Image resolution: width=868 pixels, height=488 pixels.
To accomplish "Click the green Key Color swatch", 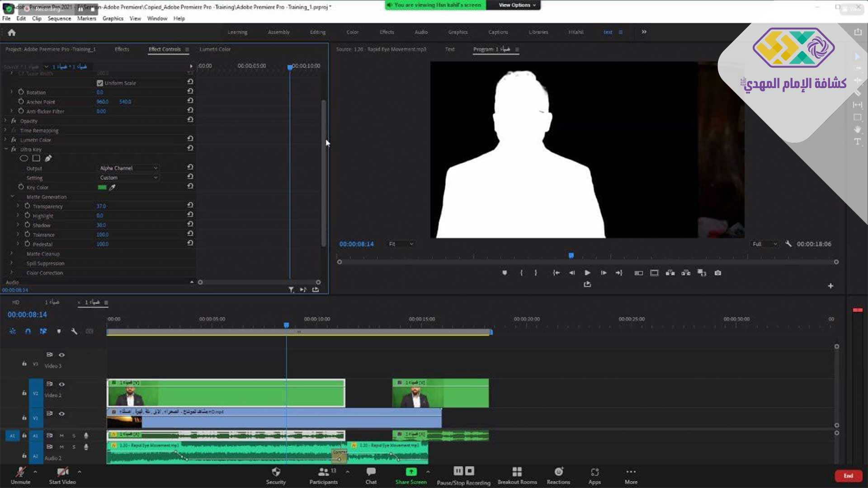I will (x=102, y=187).
